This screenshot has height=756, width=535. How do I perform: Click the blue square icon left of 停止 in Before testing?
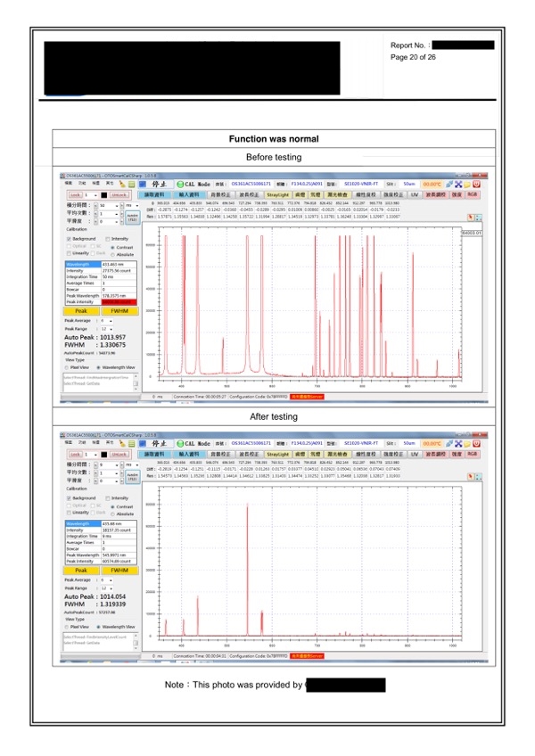(x=143, y=185)
